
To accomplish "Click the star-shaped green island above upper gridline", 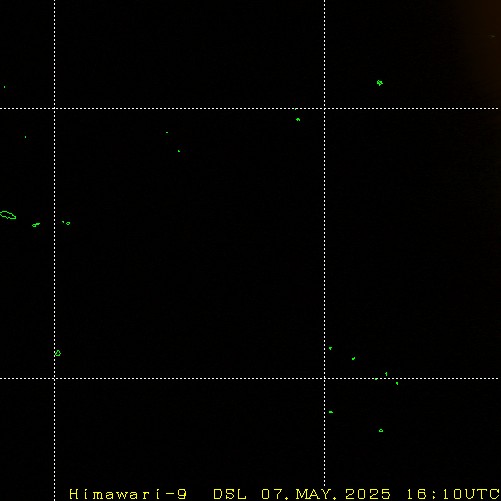I will point(380,83).
